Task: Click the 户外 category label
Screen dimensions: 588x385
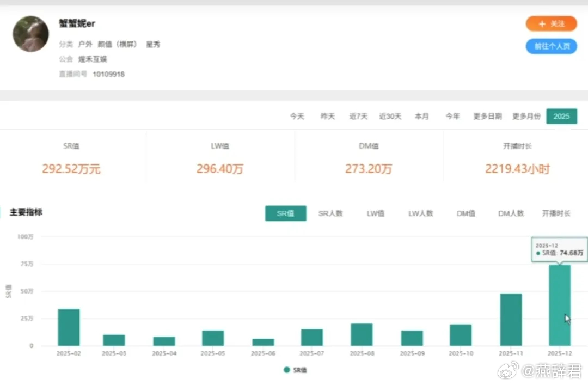Action: [85, 44]
